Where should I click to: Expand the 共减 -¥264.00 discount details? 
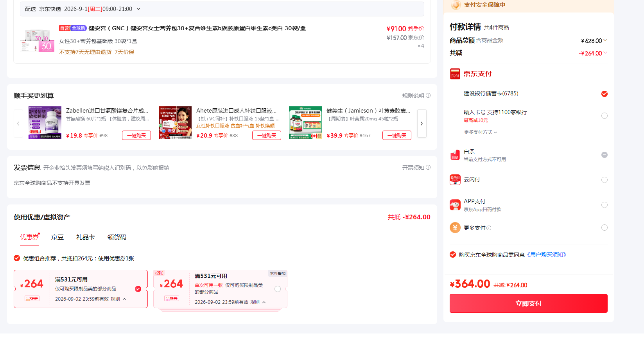[605, 53]
